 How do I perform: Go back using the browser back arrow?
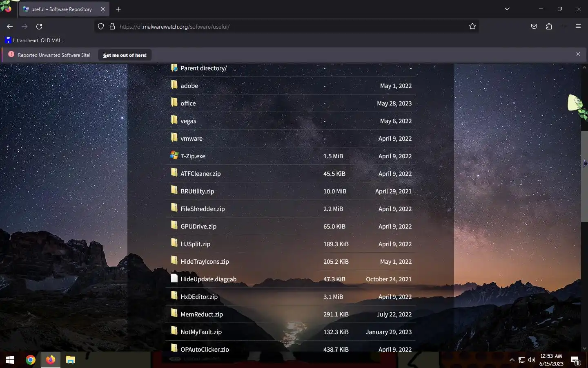(x=10, y=27)
